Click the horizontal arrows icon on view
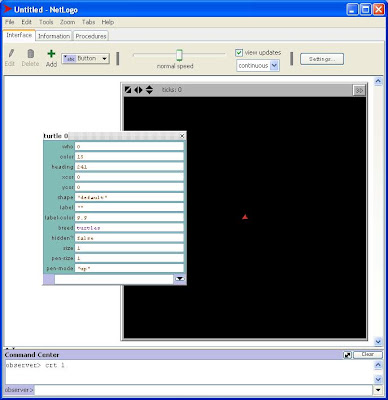 138,90
